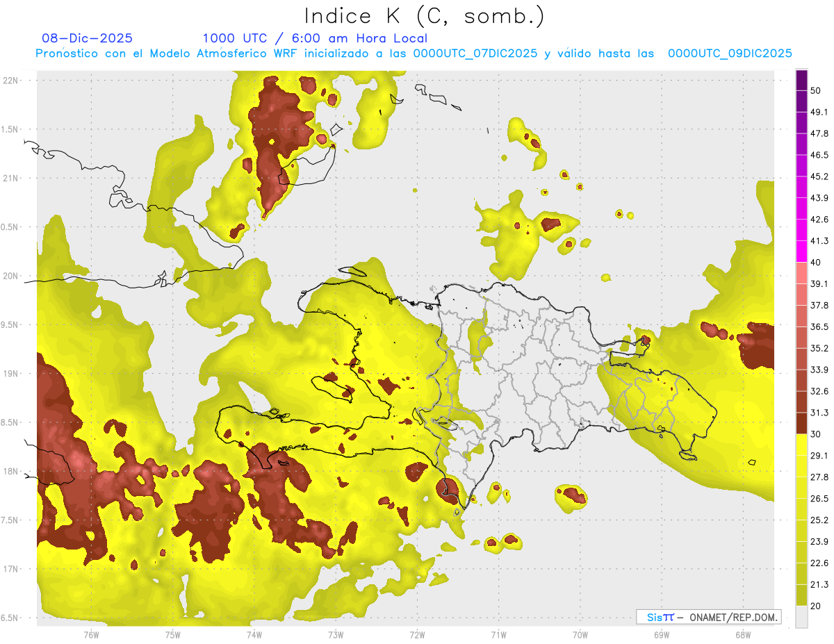Click the "22N" latitude axis label
The image size is (834, 644).
point(10,81)
